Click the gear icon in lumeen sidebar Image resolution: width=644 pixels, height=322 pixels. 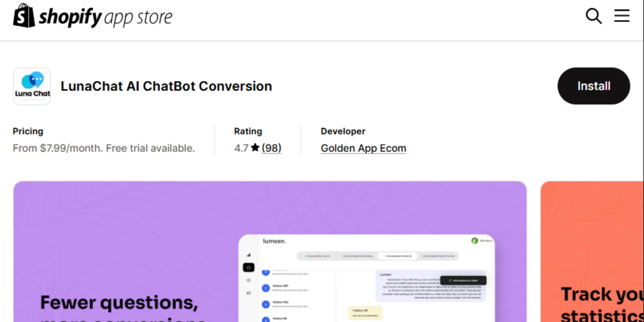(248, 280)
